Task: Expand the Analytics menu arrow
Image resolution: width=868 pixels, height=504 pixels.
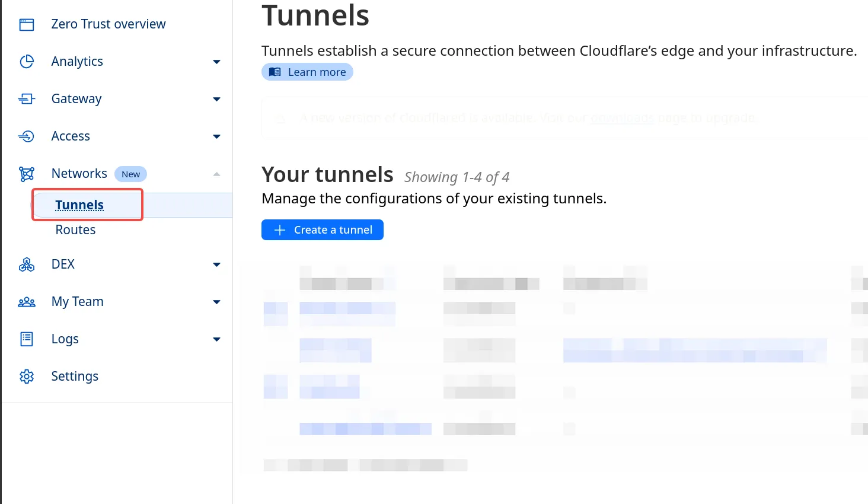Action: pyautogui.click(x=216, y=62)
